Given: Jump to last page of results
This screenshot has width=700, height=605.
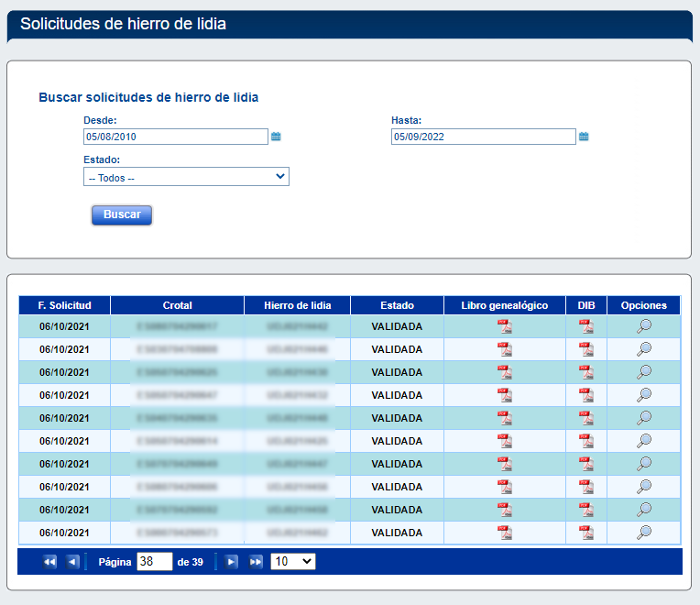Looking at the screenshot, I should (x=256, y=562).
